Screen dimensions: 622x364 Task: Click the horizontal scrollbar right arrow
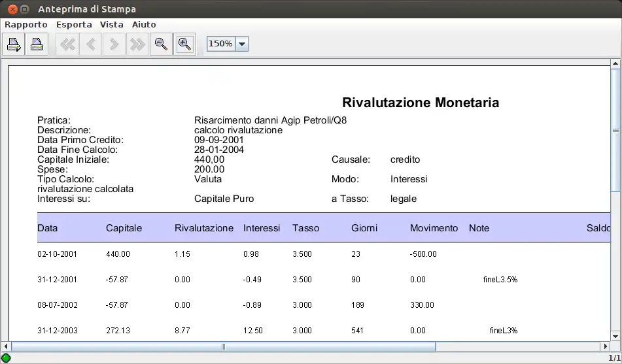tap(606, 346)
